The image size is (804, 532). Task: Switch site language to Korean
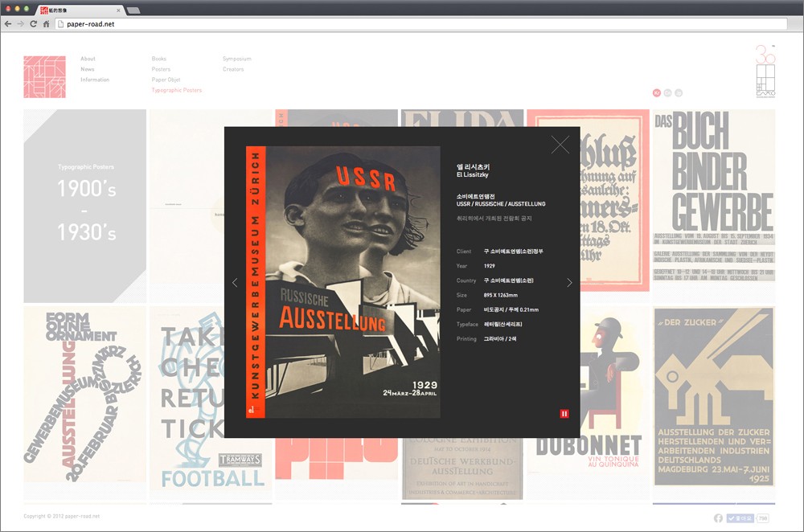656,92
